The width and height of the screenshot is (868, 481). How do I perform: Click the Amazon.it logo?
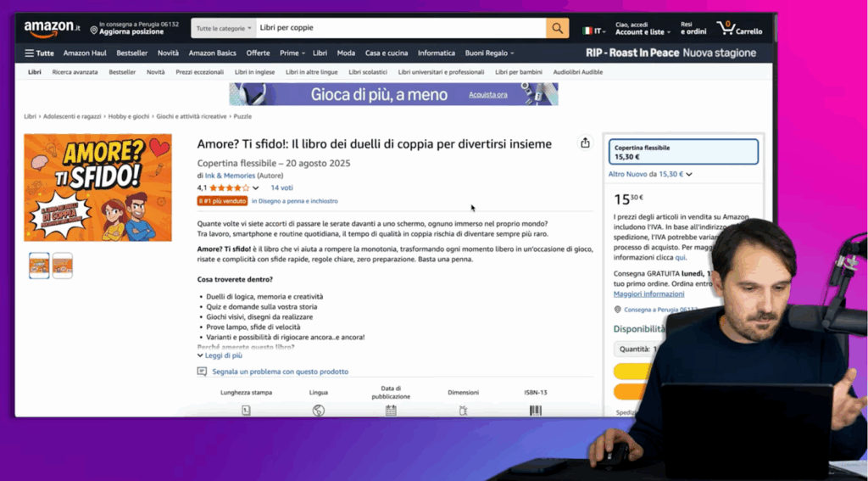pyautogui.click(x=52, y=28)
